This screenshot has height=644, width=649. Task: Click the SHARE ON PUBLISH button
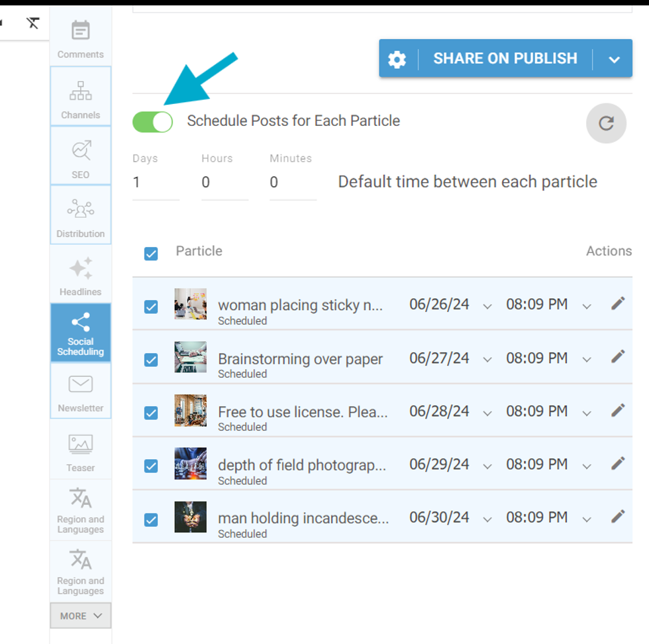(505, 59)
